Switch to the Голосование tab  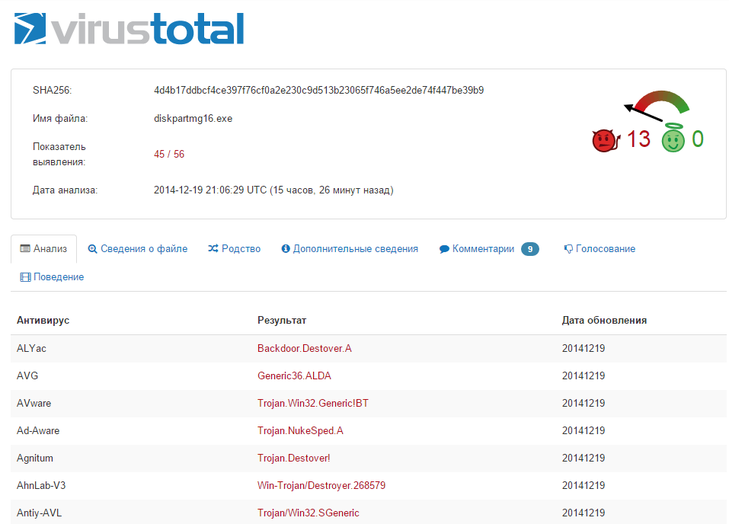coord(599,249)
